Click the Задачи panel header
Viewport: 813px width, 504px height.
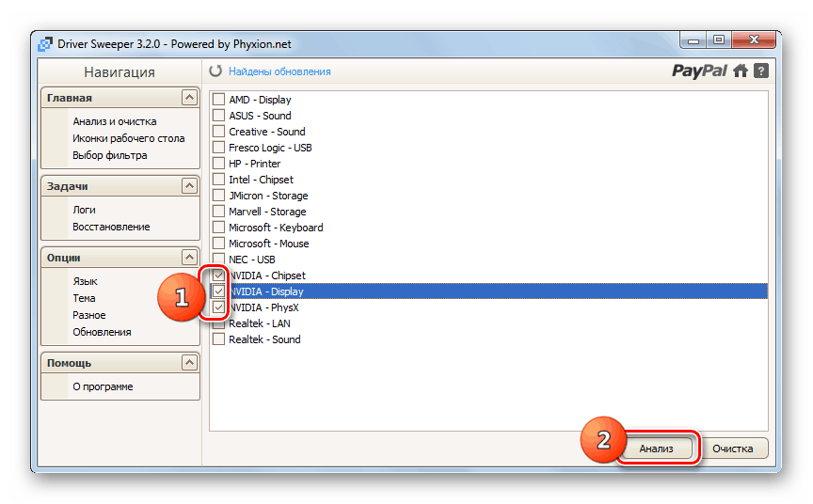(x=120, y=185)
